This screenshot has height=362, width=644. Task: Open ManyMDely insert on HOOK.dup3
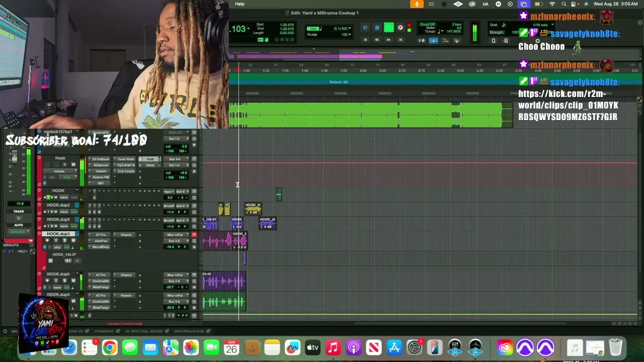tap(101, 247)
